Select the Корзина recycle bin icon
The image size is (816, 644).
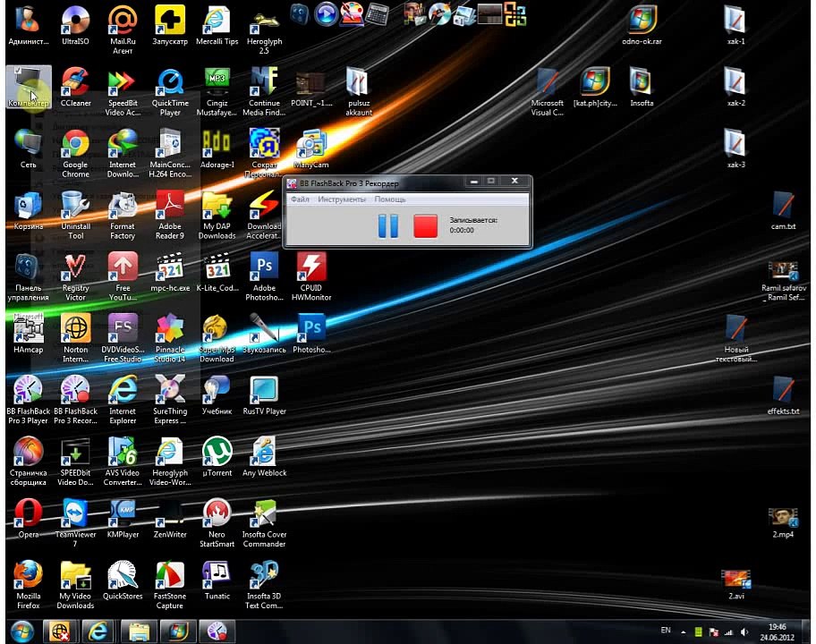coord(28,211)
